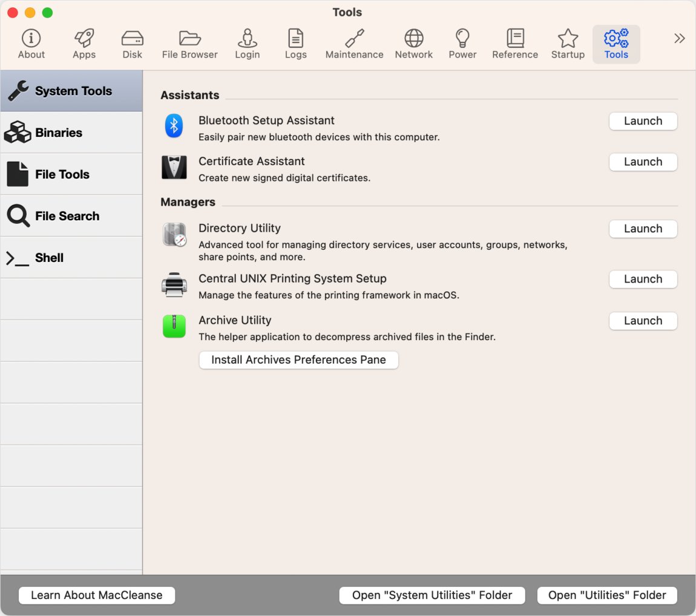Open File Search in the sidebar

(71, 216)
